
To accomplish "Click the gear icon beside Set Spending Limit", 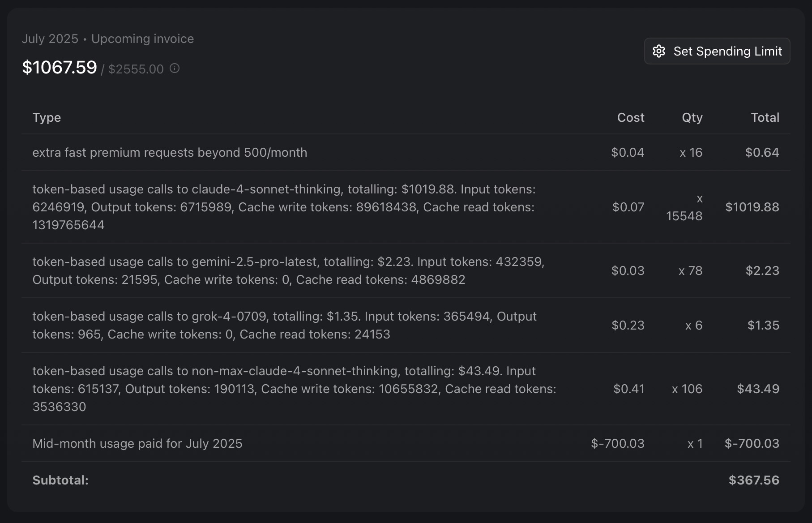I will tap(659, 51).
